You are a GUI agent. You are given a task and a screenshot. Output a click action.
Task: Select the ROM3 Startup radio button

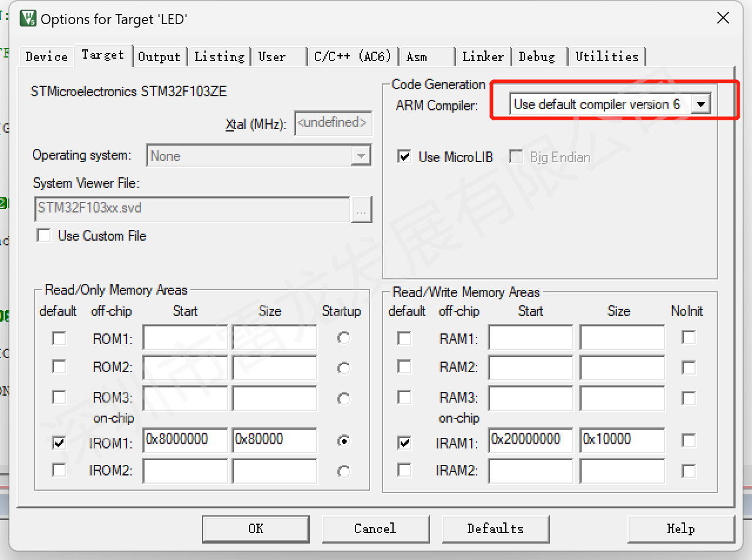[344, 399]
